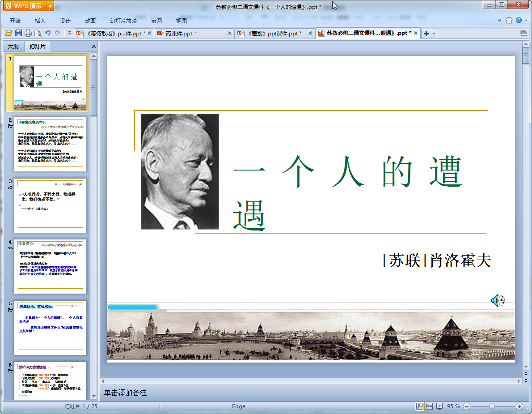Open the 视图 ribbon tab
The image size is (532, 414).
(182, 21)
